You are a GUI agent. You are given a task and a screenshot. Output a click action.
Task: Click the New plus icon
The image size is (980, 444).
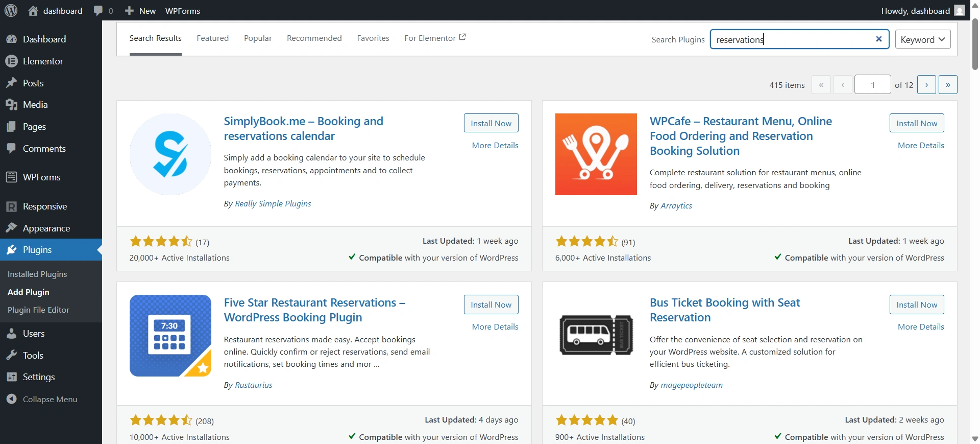click(x=130, y=11)
